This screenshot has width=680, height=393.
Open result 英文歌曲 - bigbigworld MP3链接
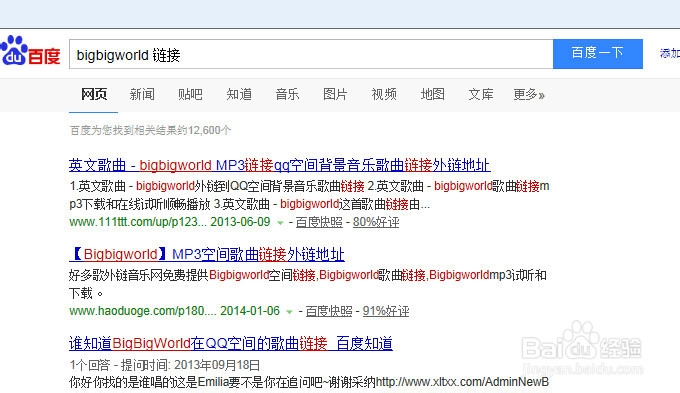point(280,165)
